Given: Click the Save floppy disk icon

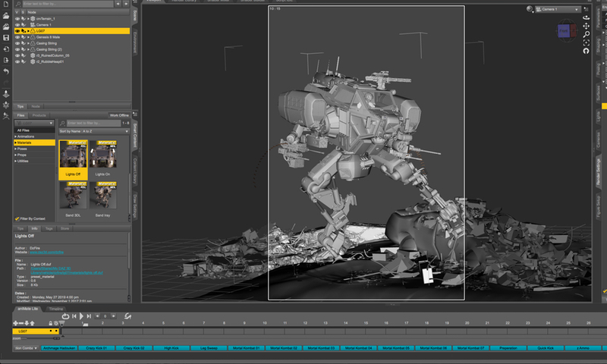Looking at the screenshot, I should click(x=6, y=37).
